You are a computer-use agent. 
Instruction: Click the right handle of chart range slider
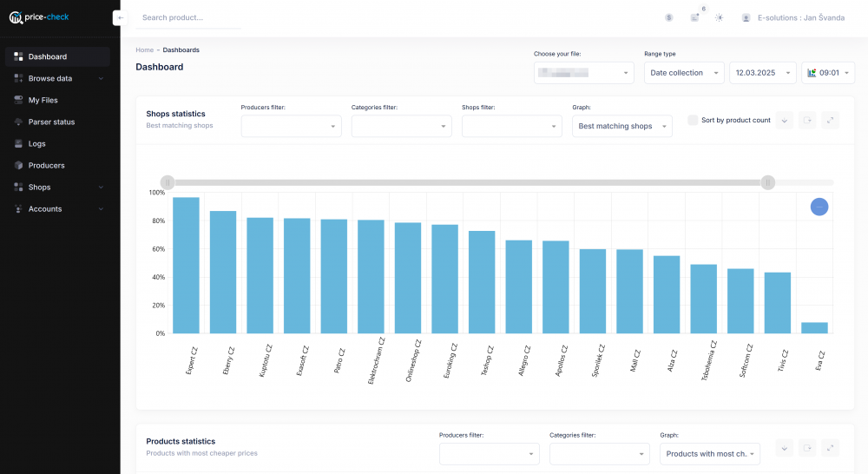click(768, 182)
